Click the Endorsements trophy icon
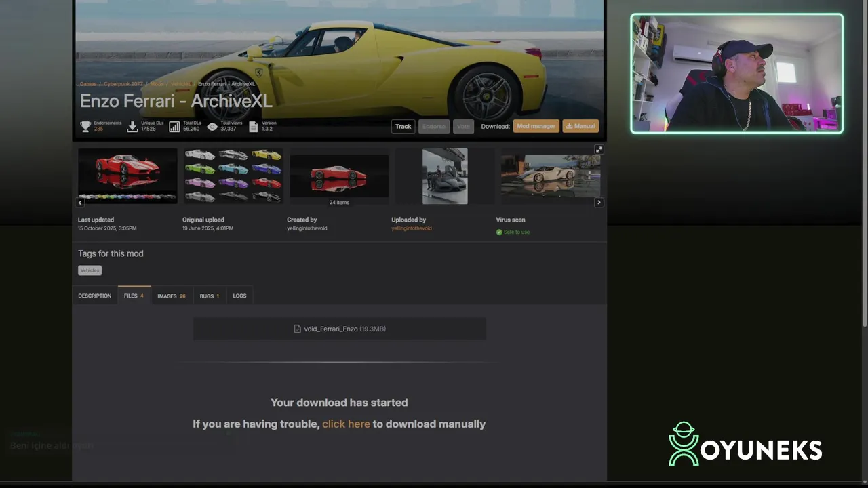This screenshot has width=868, height=488. pos(85,126)
